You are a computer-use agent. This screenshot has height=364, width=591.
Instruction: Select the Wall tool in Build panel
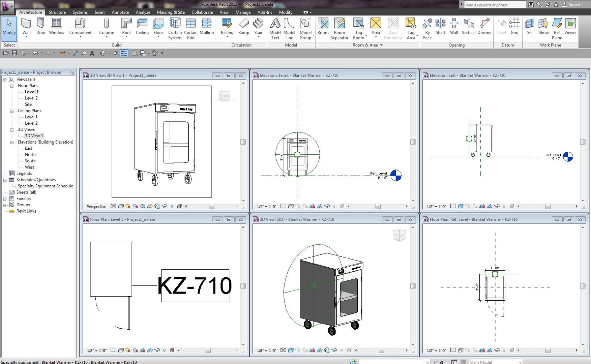[x=26, y=27]
